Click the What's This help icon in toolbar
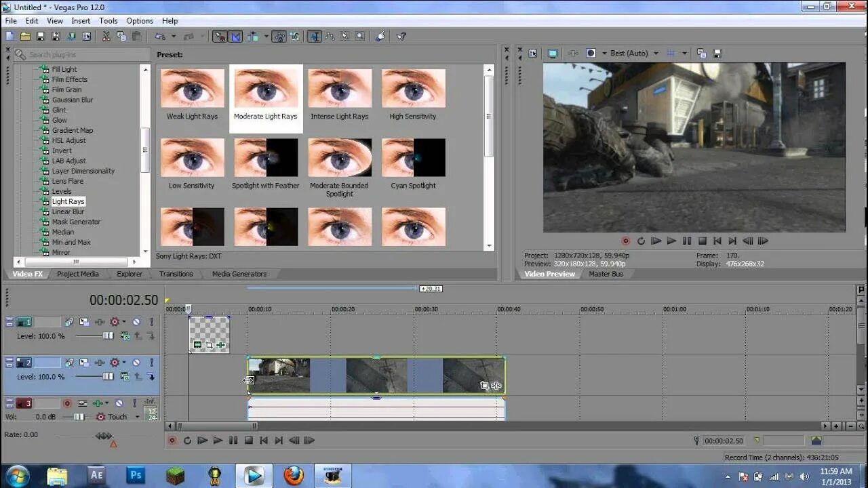This screenshot has height=488, width=868. pos(401,37)
